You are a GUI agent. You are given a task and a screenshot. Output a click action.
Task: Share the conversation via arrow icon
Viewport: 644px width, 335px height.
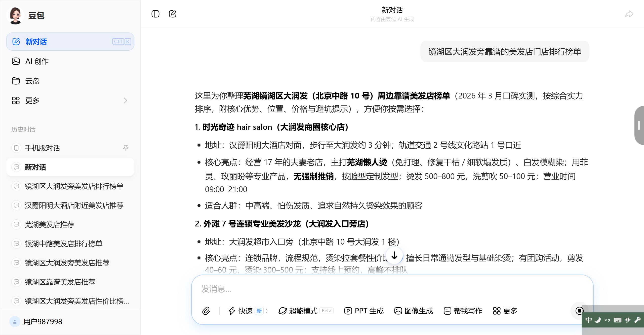(x=629, y=14)
